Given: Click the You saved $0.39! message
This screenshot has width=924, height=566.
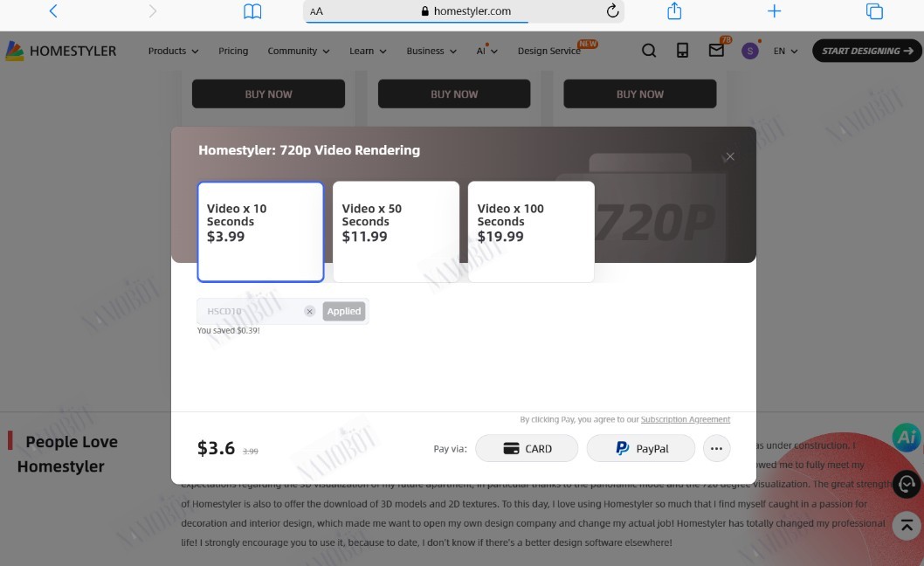Looking at the screenshot, I should 228,331.
